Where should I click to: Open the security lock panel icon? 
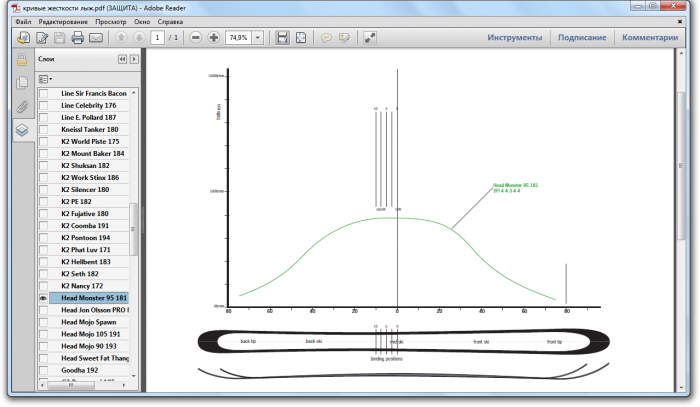click(x=22, y=59)
